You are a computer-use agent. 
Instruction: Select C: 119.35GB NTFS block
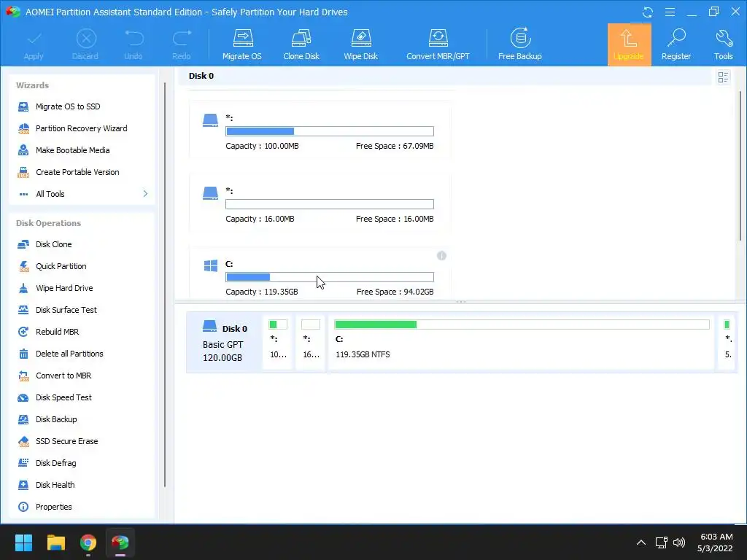pyautogui.click(x=522, y=343)
